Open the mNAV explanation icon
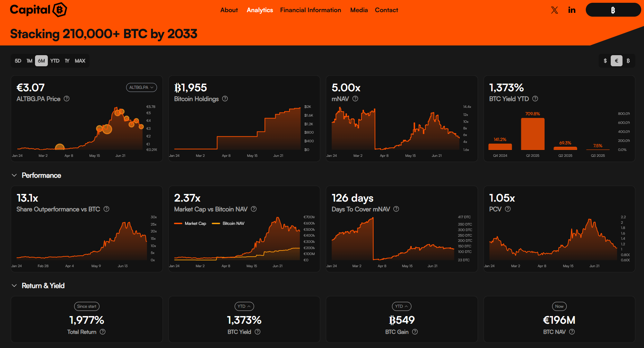The width and height of the screenshot is (644, 348). pyautogui.click(x=355, y=99)
